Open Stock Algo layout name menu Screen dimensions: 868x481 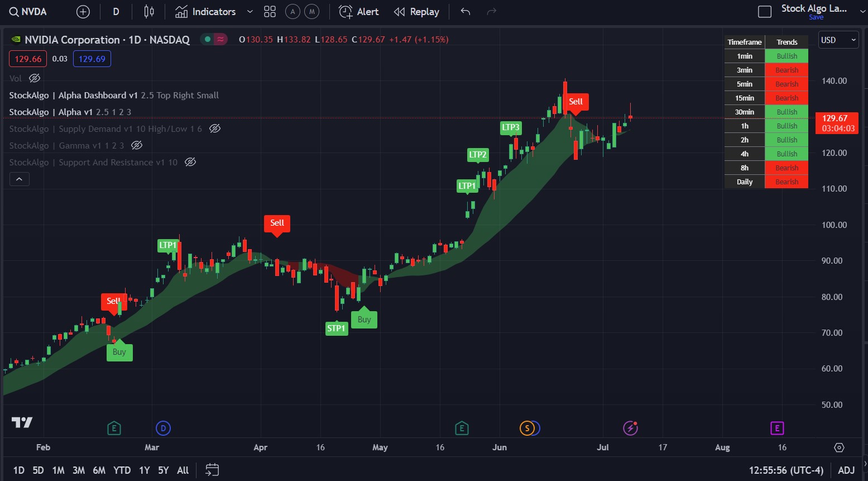click(x=814, y=8)
